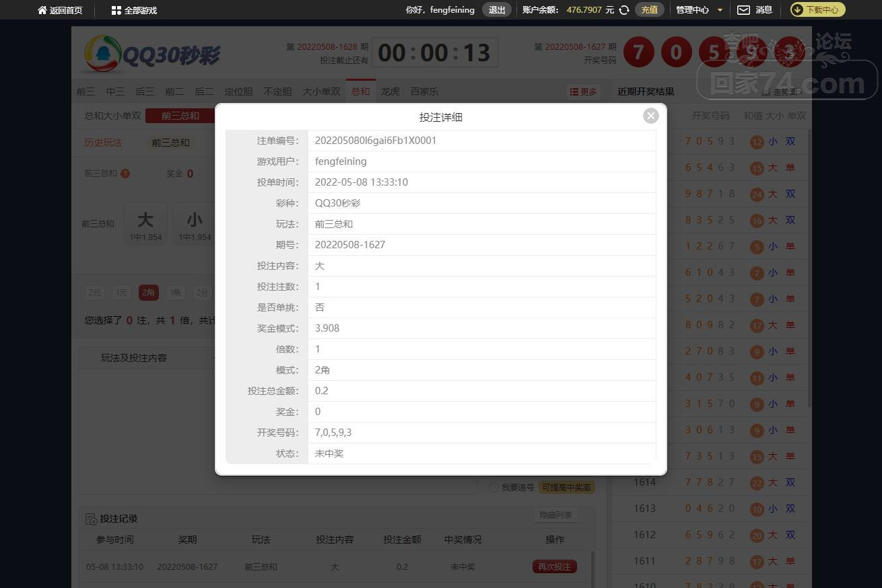The width and height of the screenshot is (882, 588).
Task: Click the 全部游戏 link
Action: click(x=141, y=10)
